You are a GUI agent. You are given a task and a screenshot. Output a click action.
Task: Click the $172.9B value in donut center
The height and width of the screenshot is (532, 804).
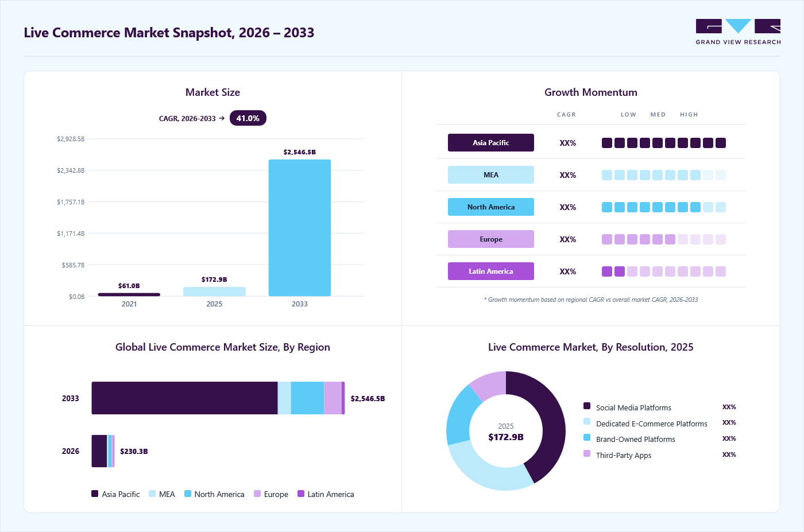click(506, 437)
